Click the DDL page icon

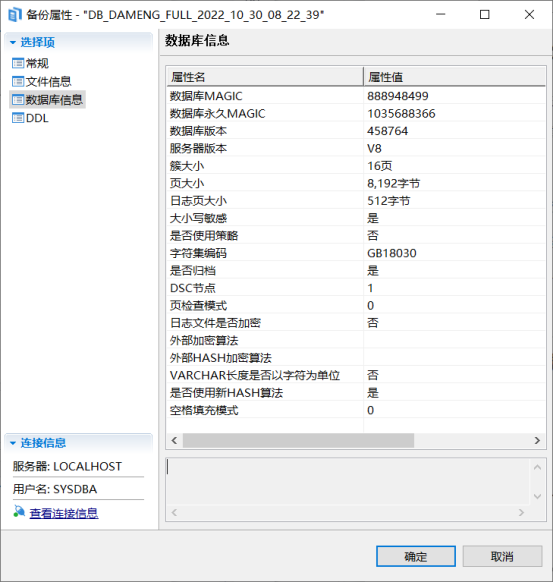click(x=18, y=118)
